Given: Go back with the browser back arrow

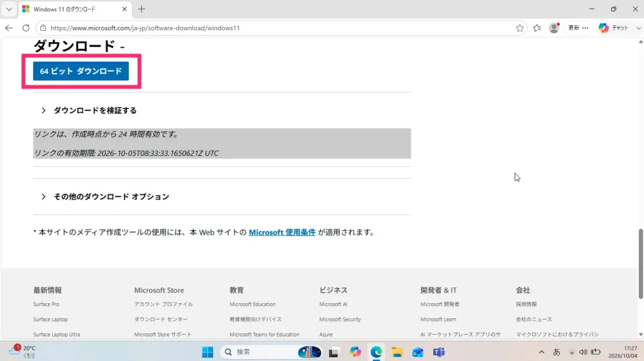Looking at the screenshot, I should point(9,28).
